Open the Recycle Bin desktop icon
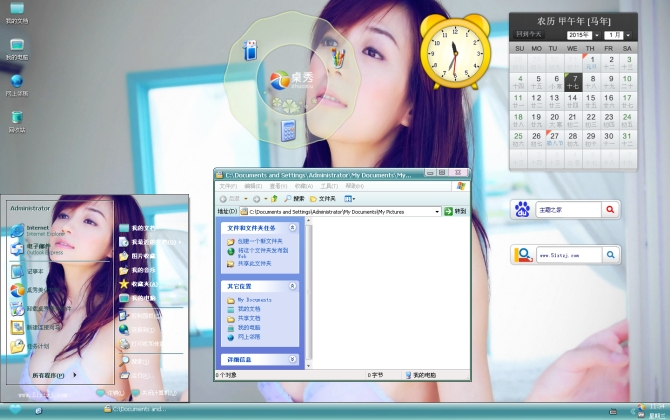Viewport: 670px width, 420px height. pyautogui.click(x=17, y=122)
